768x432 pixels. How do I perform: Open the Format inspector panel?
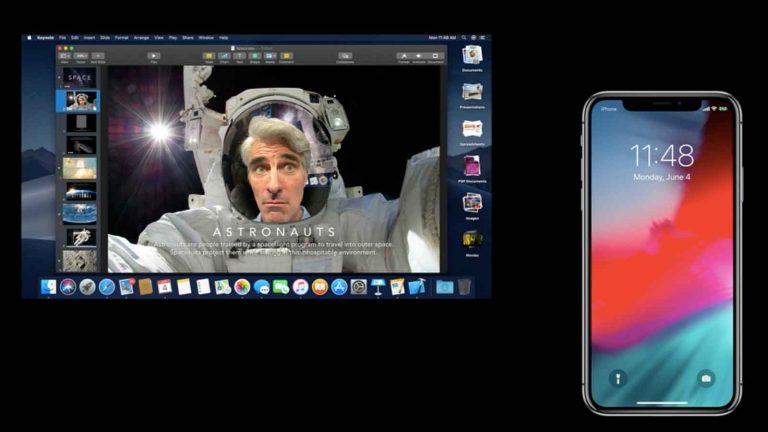pyautogui.click(x=403, y=56)
